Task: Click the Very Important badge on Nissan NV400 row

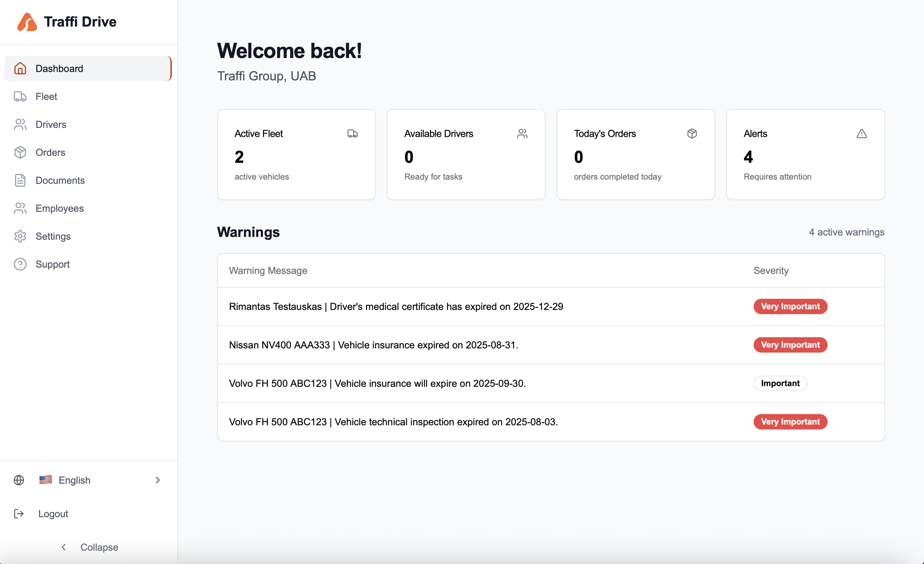Action: coord(790,345)
